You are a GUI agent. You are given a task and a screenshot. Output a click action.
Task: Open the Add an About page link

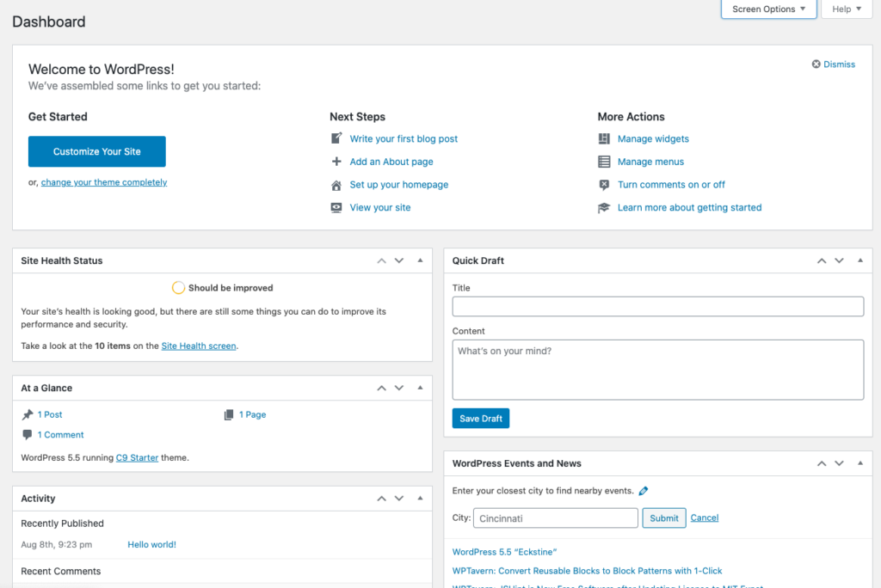(x=391, y=162)
